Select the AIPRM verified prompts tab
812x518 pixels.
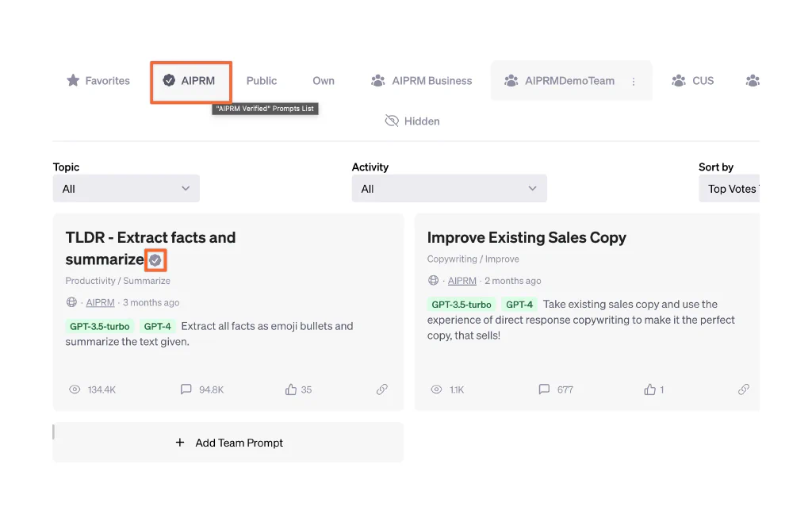point(190,81)
